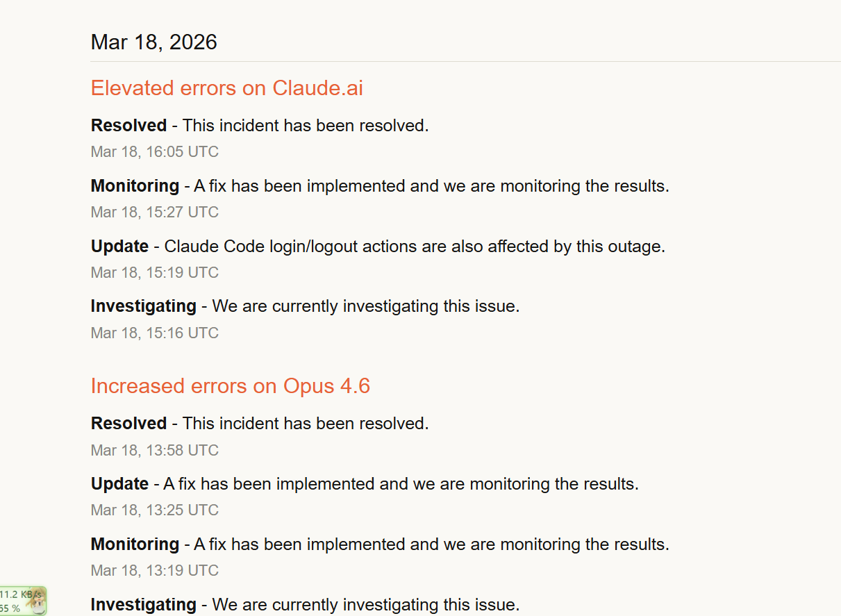Click the bottom-most Investigating status entry
The width and height of the screenshot is (841, 616).
point(143,605)
